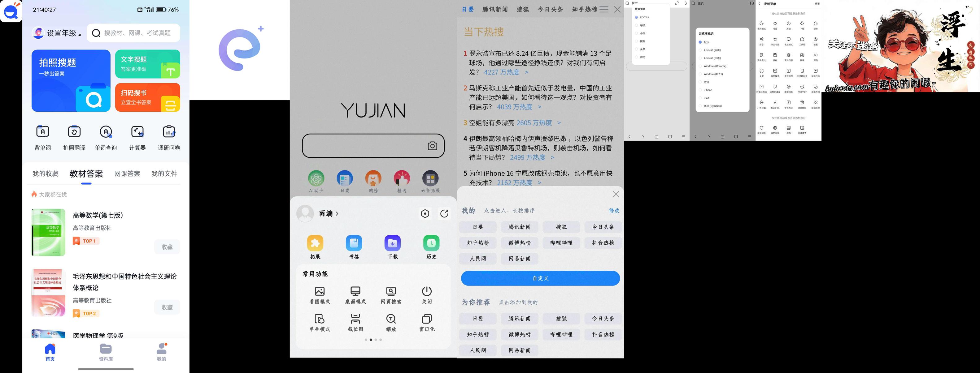This screenshot has width=980, height=373.
Task: Go to 我的 in bottom navigation
Action: (x=162, y=352)
